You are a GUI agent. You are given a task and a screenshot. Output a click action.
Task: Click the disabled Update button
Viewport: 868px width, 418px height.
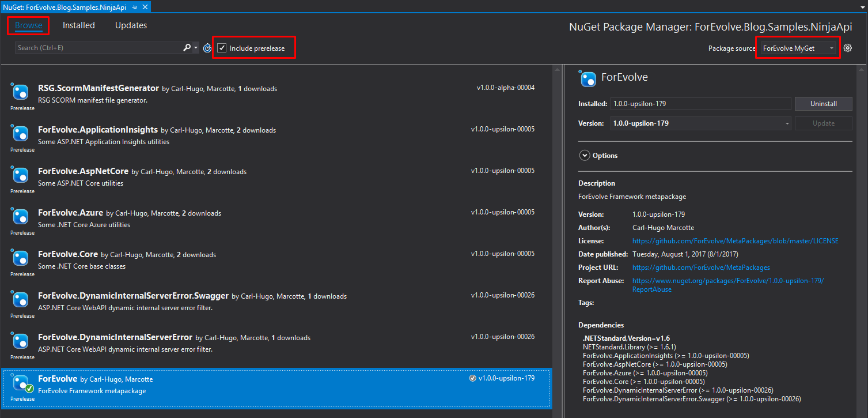[x=823, y=123]
